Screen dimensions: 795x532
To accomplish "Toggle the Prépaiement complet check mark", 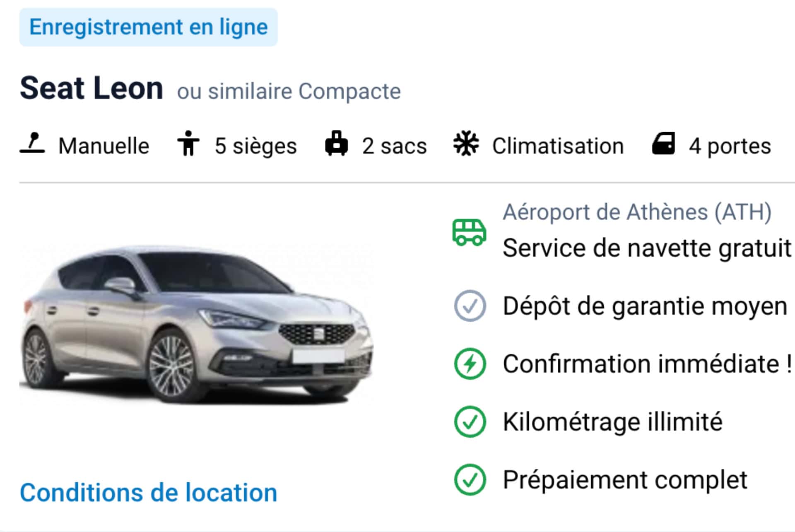I will [469, 479].
